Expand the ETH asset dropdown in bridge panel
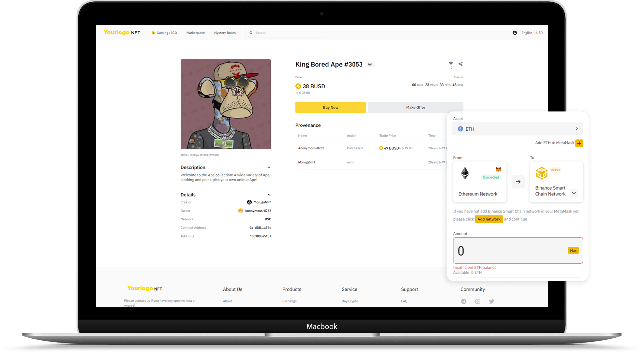The width and height of the screenshot is (644, 352). coord(517,129)
